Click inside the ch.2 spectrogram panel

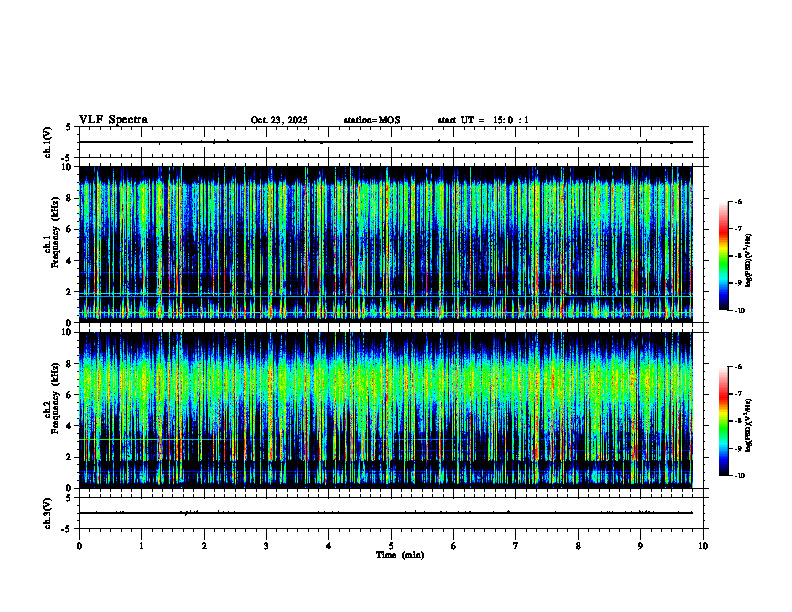pyautogui.click(x=386, y=410)
